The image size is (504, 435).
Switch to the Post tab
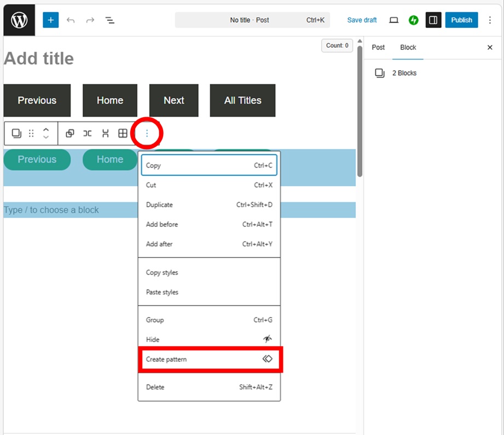pyautogui.click(x=378, y=48)
